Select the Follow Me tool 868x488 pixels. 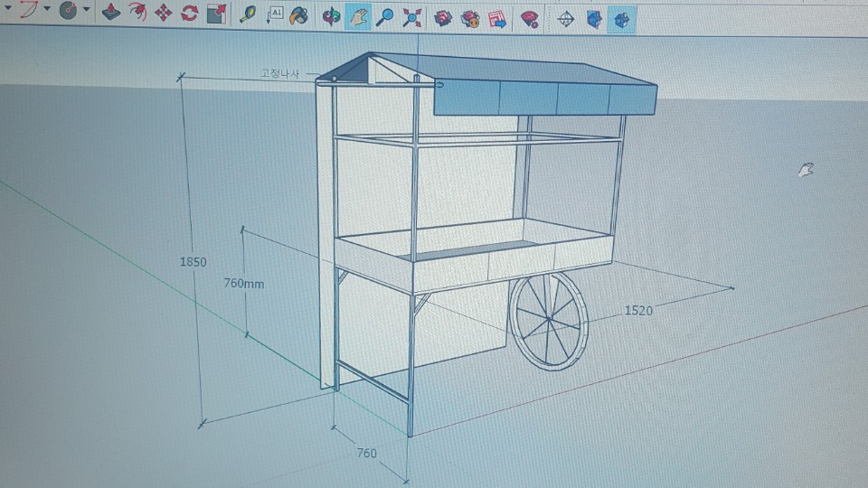(x=137, y=12)
